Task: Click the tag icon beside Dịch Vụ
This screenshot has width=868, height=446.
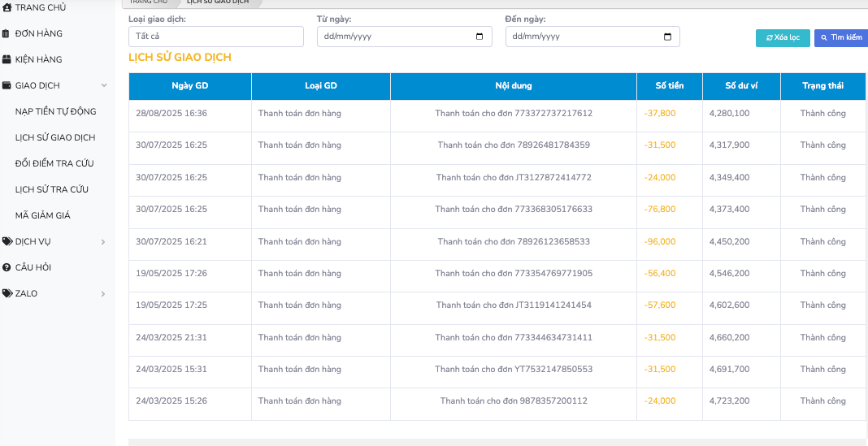Action: coord(7,241)
